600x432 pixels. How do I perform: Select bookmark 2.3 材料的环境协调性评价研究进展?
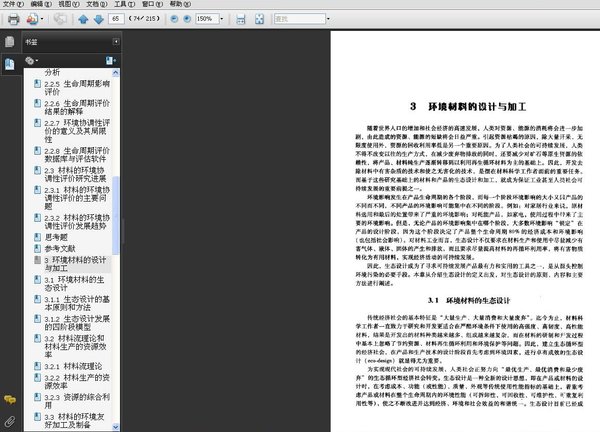(75, 174)
